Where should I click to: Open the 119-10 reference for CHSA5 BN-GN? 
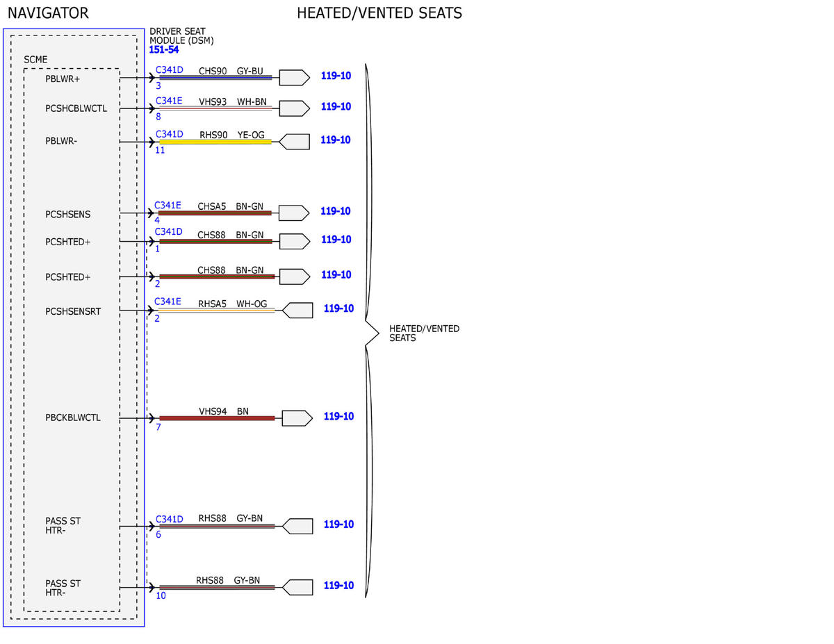[x=335, y=211]
